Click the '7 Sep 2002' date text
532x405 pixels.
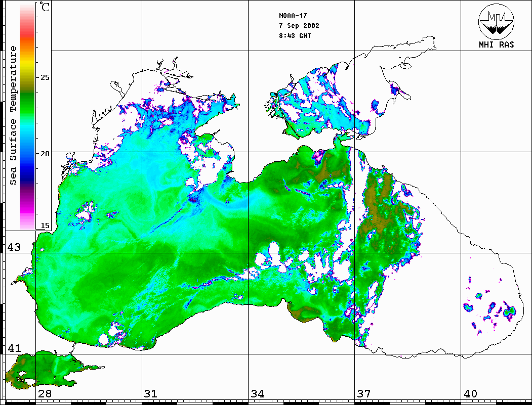tap(299, 26)
